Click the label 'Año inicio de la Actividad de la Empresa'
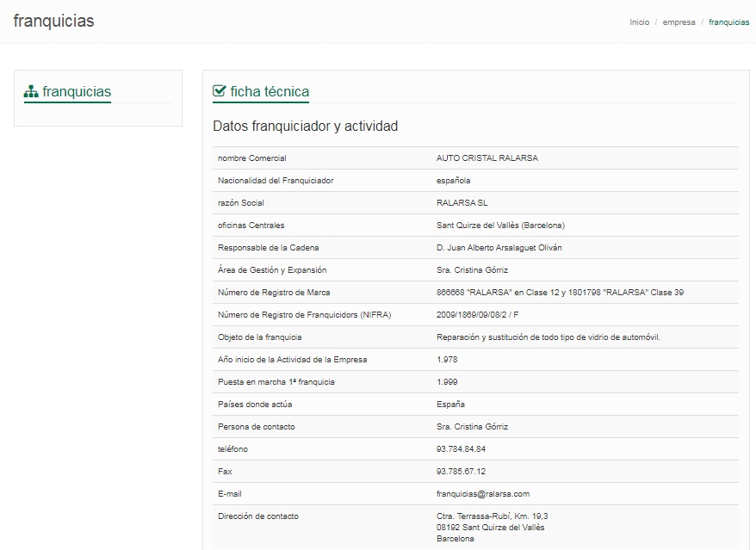 (292, 360)
